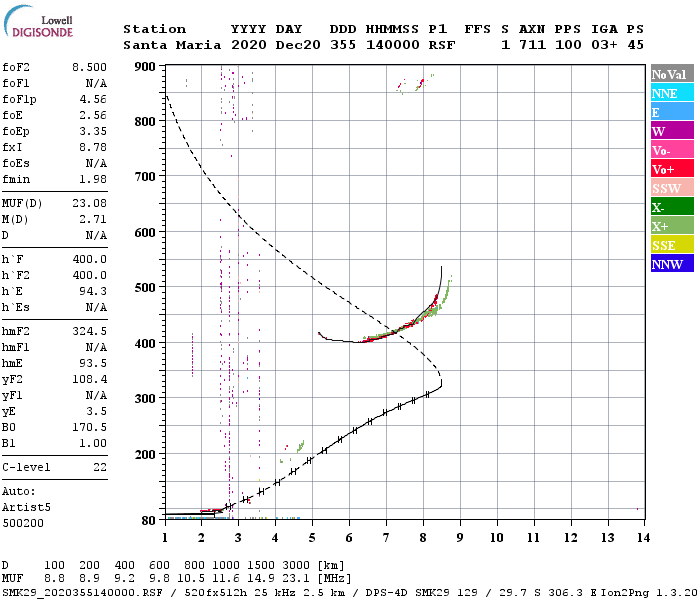Screen dimensions: 700x600
Task: Click the yE value 3.5
Action: point(96,412)
